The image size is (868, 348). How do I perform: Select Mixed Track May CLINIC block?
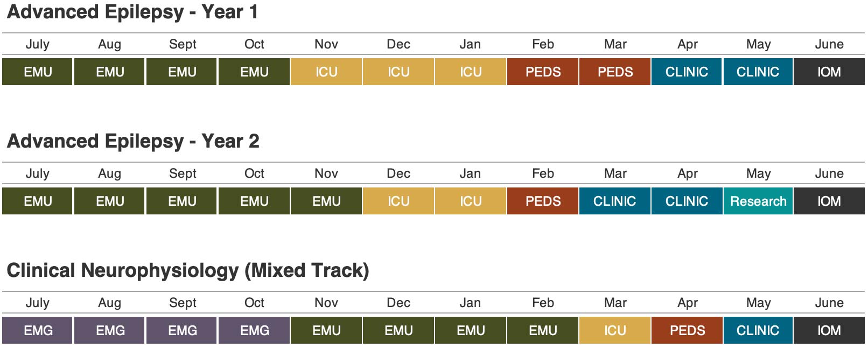tap(758, 330)
